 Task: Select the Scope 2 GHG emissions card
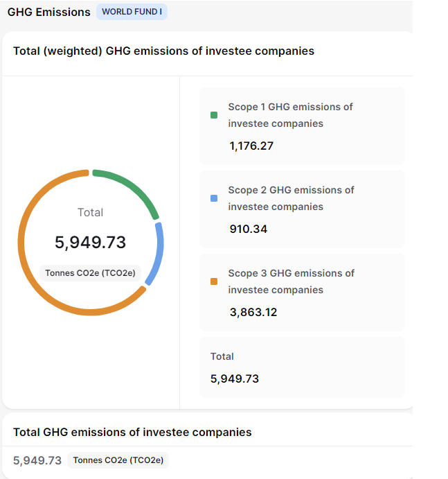[302, 209]
